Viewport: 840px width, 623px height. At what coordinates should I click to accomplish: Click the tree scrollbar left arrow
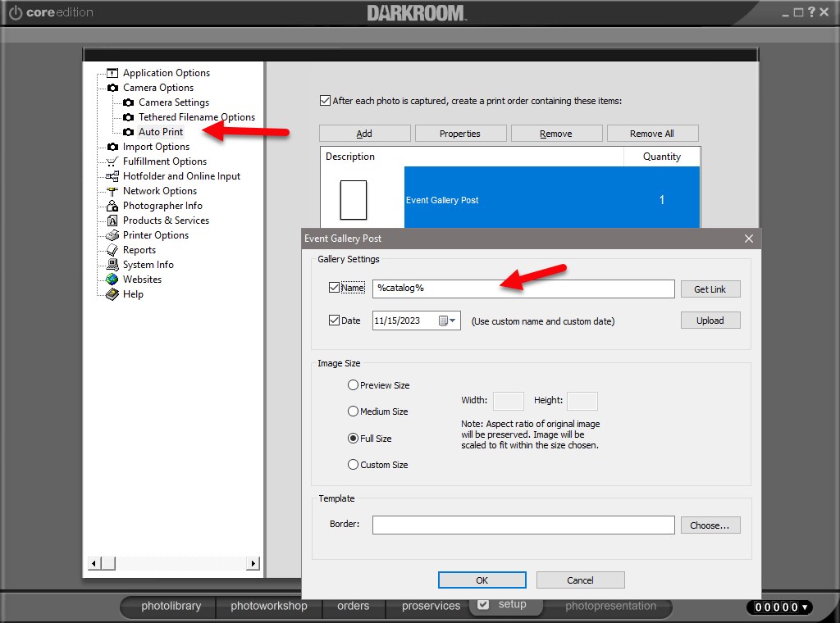tap(94, 563)
